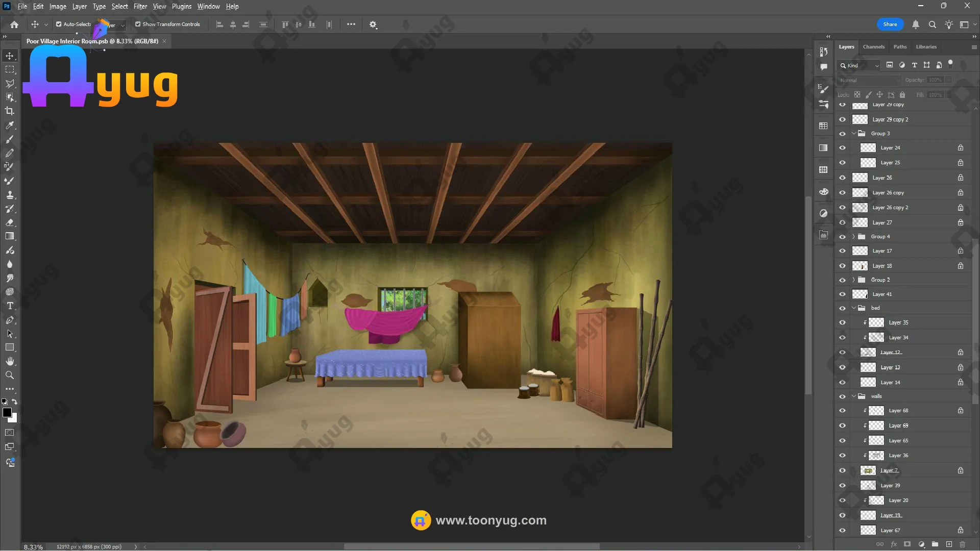Toggle the Auto-Select checkbox
This screenshot has width=980, height=551.
point(59,24)
